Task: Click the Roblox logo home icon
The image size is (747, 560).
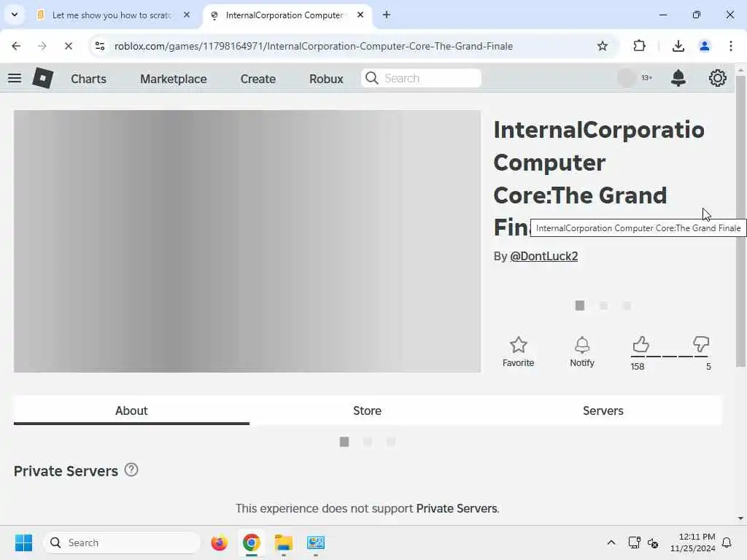Action: [42, 78]
